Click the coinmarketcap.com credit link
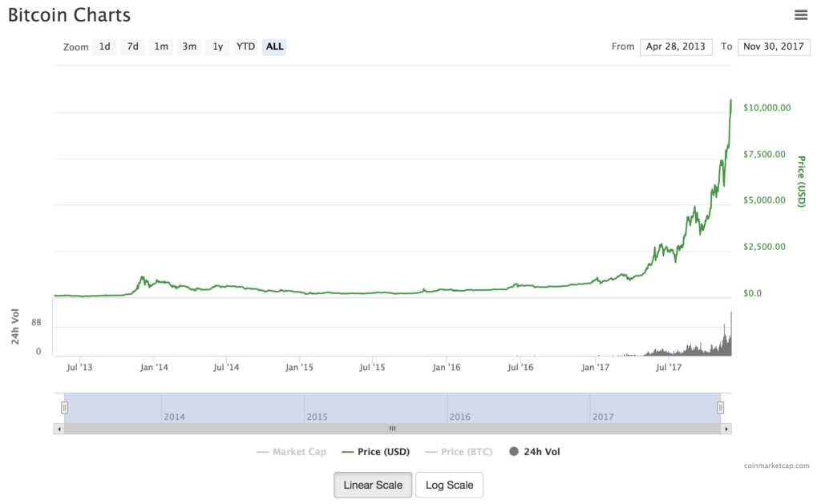821x504 pixels. [776, 466]
